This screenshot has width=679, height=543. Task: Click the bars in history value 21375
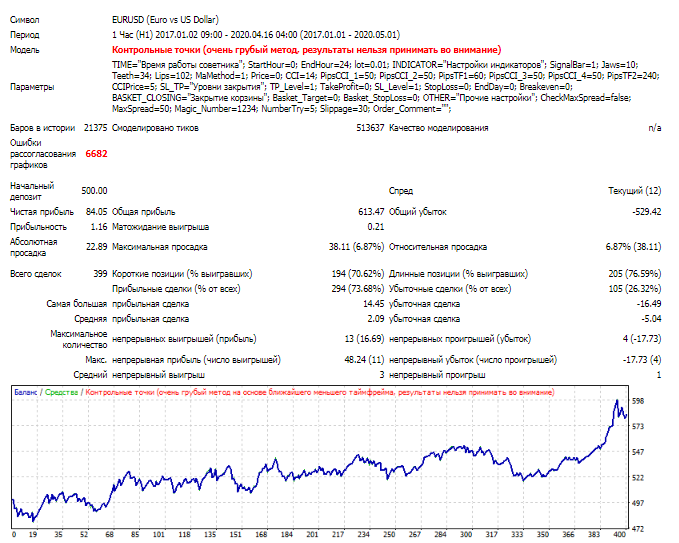tap(95, 128)
